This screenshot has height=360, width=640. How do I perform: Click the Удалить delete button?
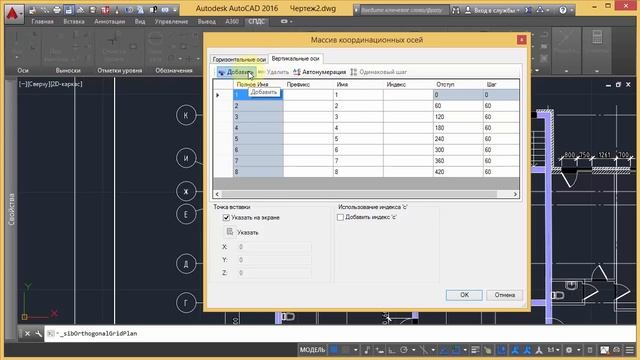point(273,72)
